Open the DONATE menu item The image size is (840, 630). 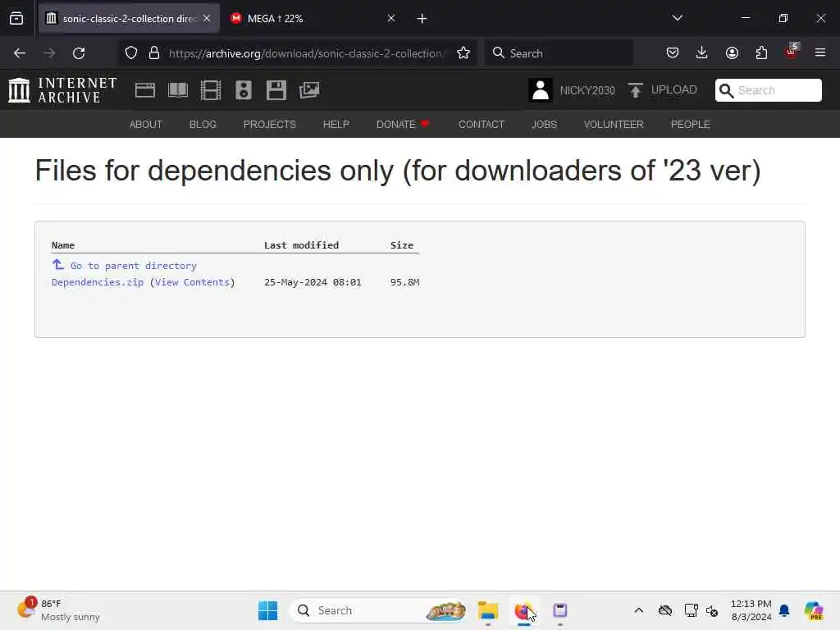point(402,125)
